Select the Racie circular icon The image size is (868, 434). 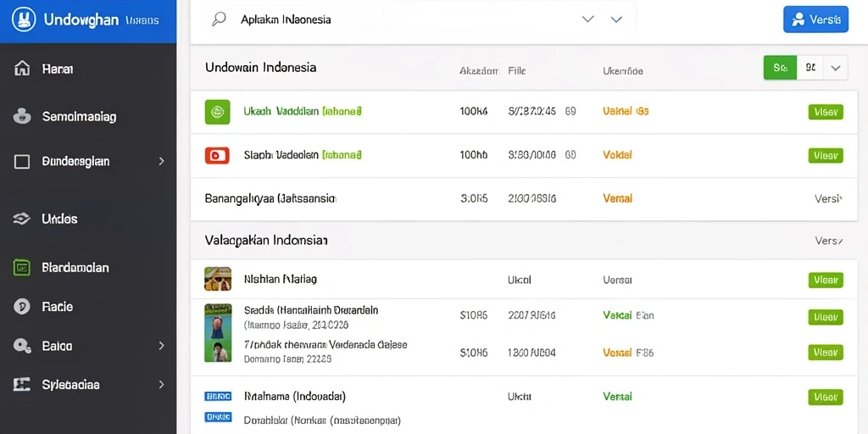[x=21, y=307]
